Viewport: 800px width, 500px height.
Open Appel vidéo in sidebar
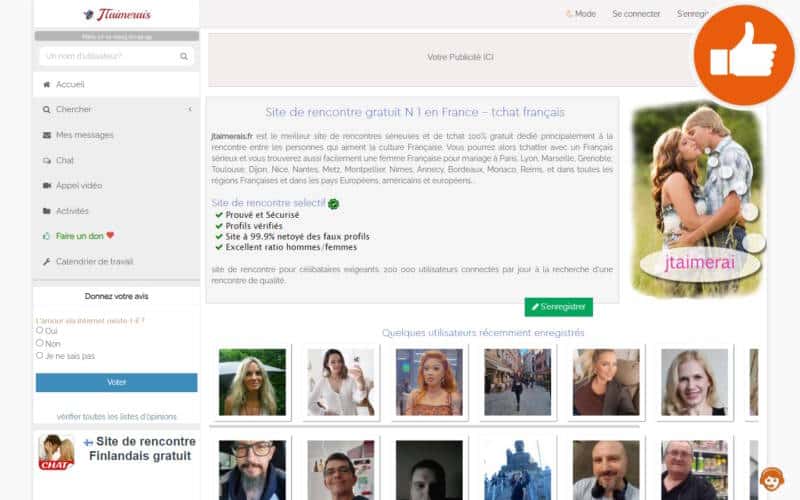(x=116, y=185)
